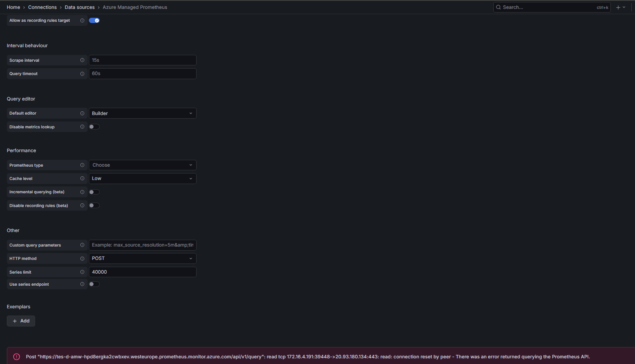View info icon for Prometheus type
This screenshot has height=364, width=635.
(x=82, y=165)
